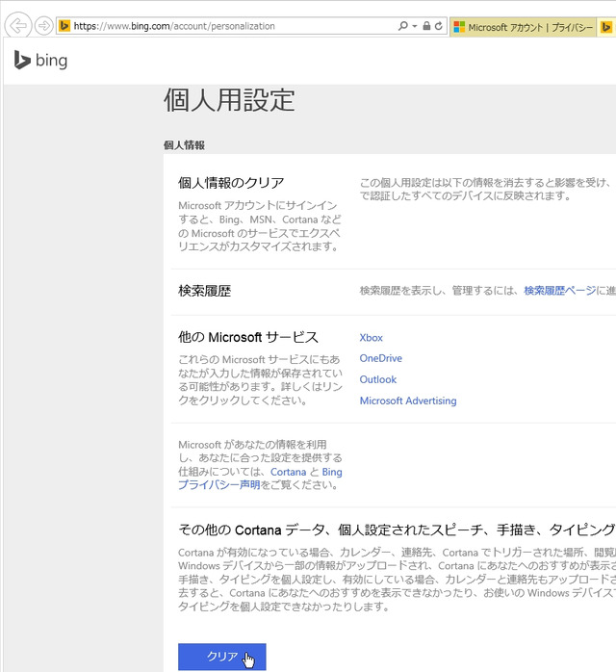The image size is (616, 672).
Task: Open the Microsoft Advertising link
Action: (x=408, y=401)
